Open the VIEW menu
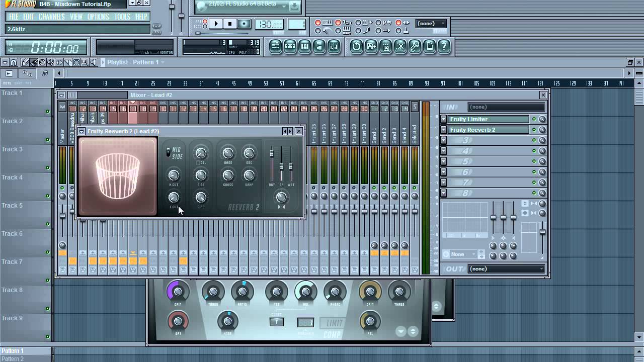644x362 pixels. click(x=76, y=17)
